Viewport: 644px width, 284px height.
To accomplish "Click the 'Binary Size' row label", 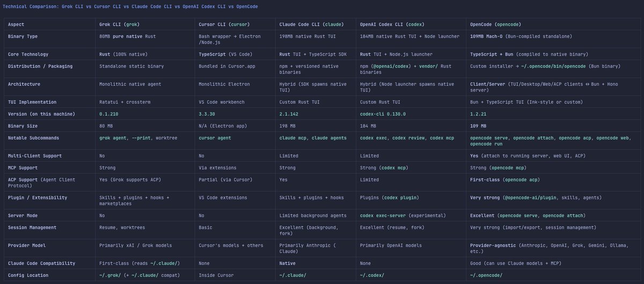I will coord(23,126).
